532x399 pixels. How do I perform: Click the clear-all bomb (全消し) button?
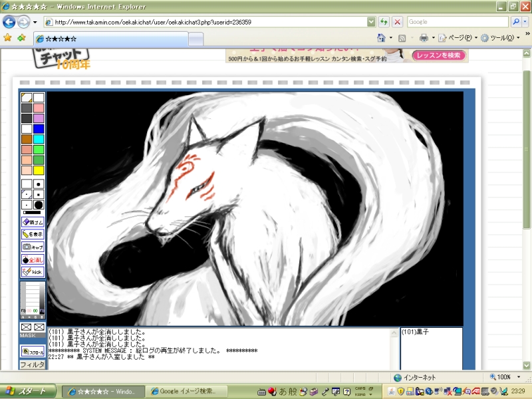click(x=33, y=259)
